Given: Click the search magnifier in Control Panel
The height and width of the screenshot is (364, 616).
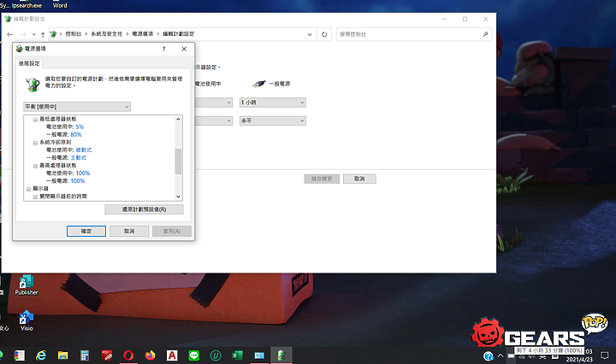Looking at the screenshot, I should point(485,34).
